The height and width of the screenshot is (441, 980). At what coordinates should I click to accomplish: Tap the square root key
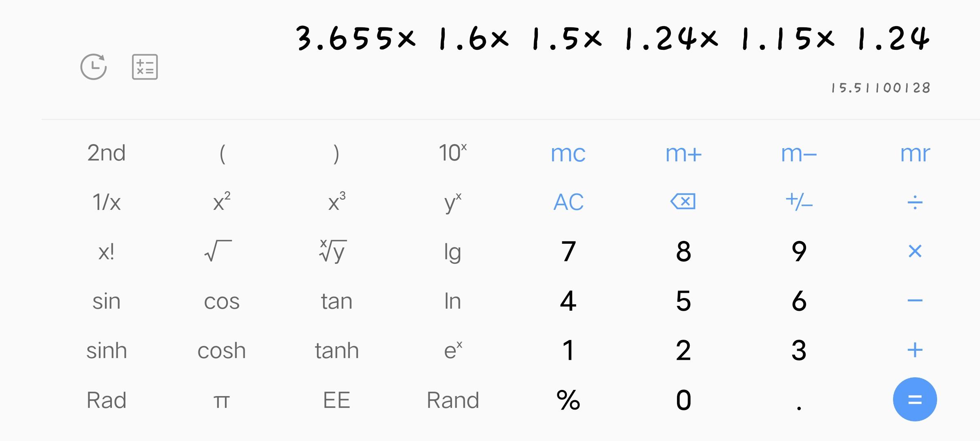(218, 251)
